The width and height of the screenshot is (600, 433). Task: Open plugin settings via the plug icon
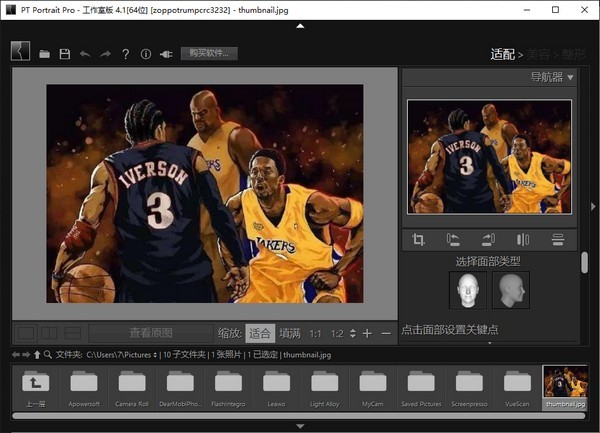[165, 54]
